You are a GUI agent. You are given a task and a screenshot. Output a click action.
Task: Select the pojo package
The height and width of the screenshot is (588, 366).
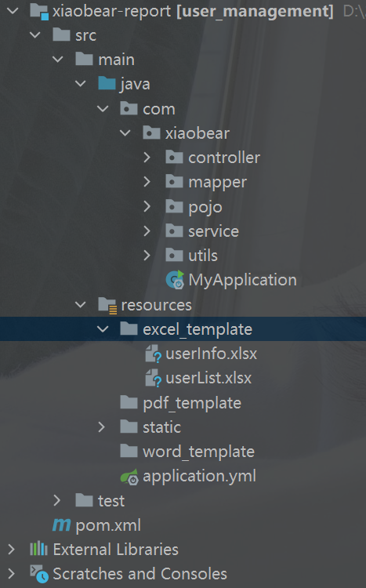pos(205,208)
